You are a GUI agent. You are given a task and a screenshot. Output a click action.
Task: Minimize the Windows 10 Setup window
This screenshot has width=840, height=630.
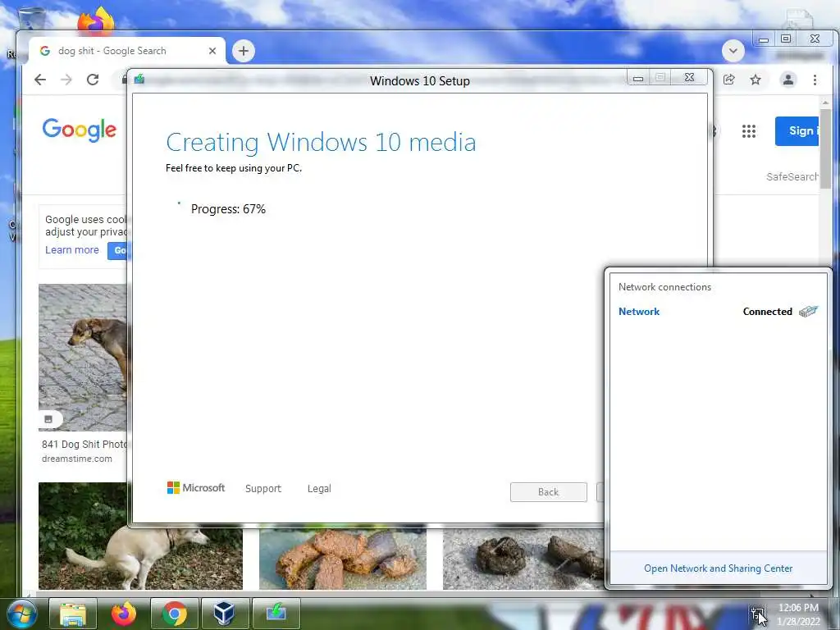coord(638,78)
